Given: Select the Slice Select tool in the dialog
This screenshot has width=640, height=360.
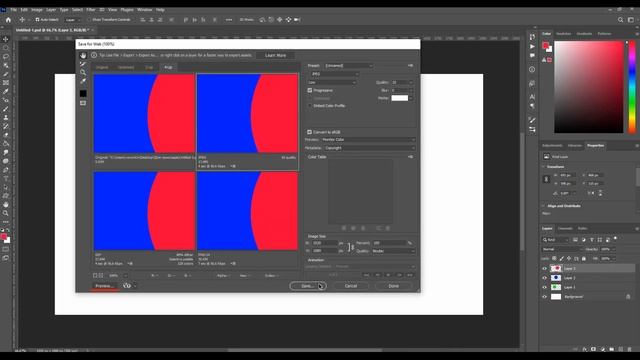Looking at the screenshot, I should 83,64.
